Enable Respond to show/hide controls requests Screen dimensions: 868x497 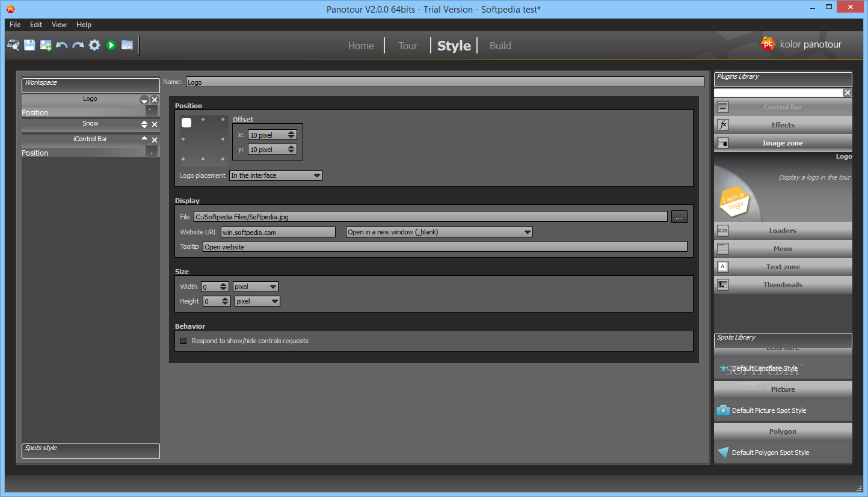pyautogui.click(x=184, y=341)
